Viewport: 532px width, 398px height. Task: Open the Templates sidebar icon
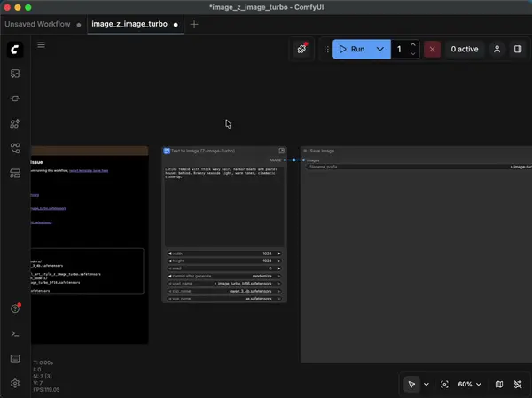tap(15, 174)
